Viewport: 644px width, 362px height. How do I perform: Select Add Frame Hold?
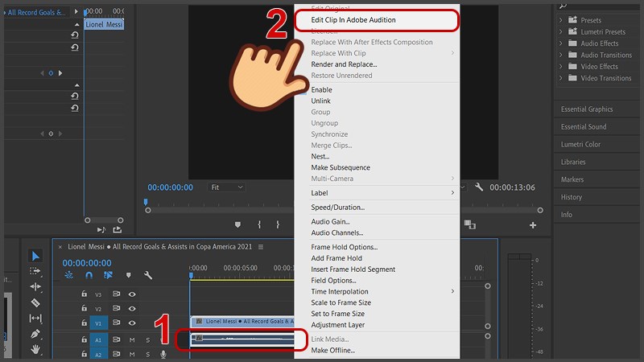tap(336, 258)
